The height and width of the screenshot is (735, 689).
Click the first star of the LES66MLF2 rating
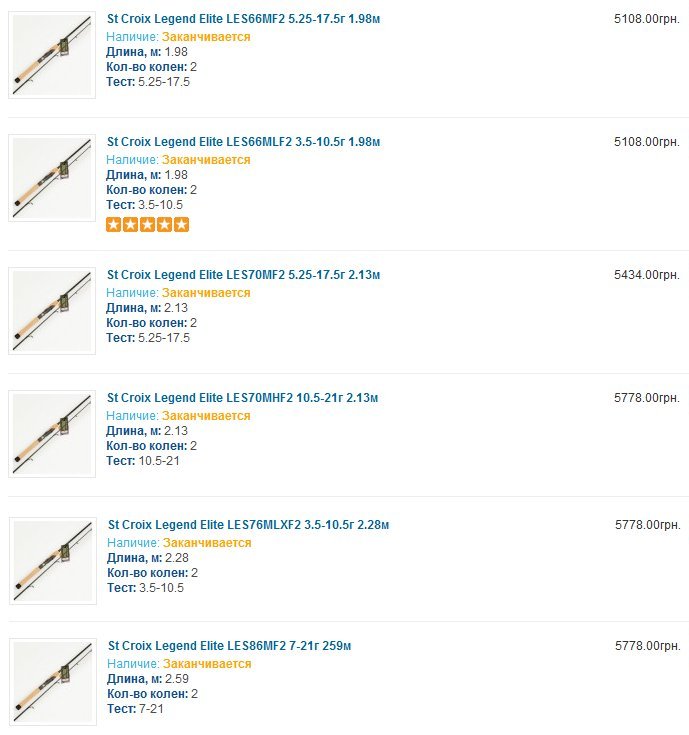[x=114, y=224]
